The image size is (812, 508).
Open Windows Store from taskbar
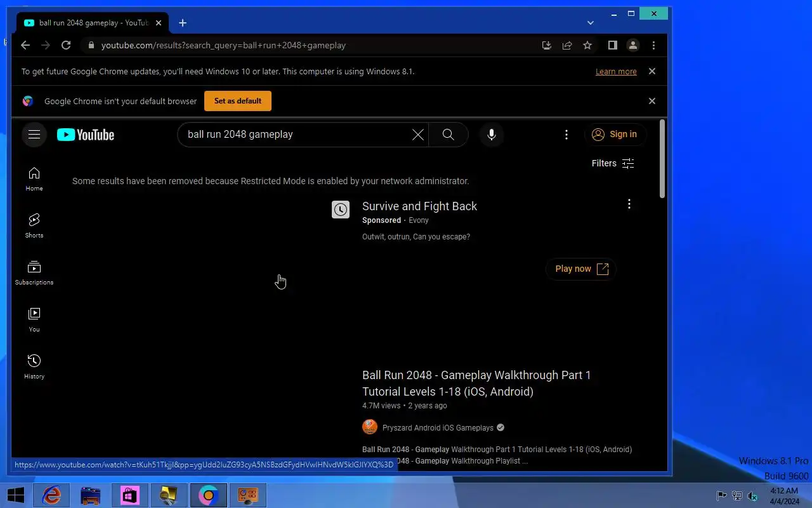click(130, 495)
